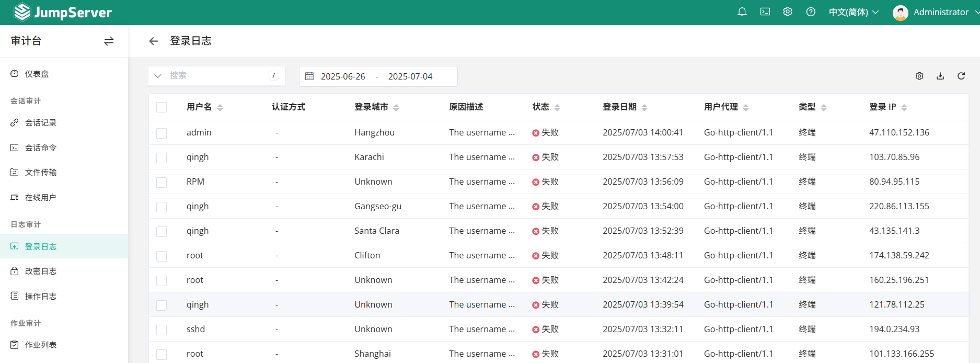980x363 pixels.
Task: Click the back arrow beside 登录日志
Action: pyautogui.click(x=153, y=41)
